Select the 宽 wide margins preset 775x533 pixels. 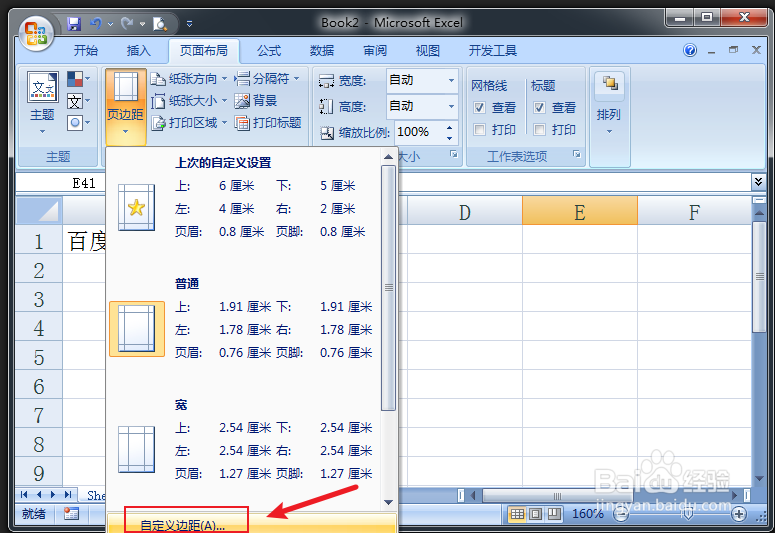(x=244, y=450)
